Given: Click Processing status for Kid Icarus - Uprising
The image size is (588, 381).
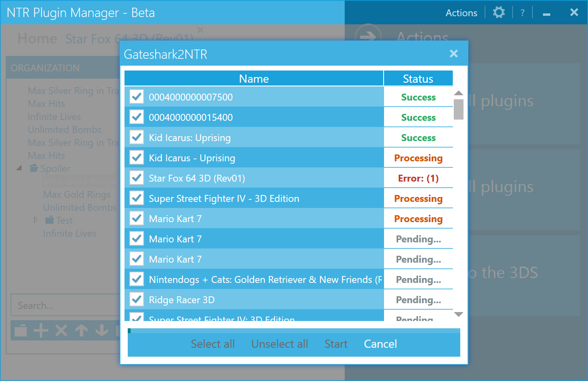Looking at the screenshot, I should (418, 158).
